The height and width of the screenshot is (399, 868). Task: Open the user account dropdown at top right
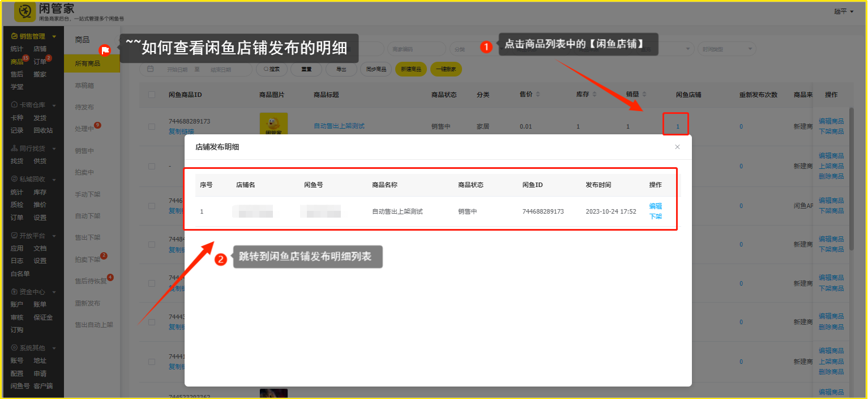point(844,11)
